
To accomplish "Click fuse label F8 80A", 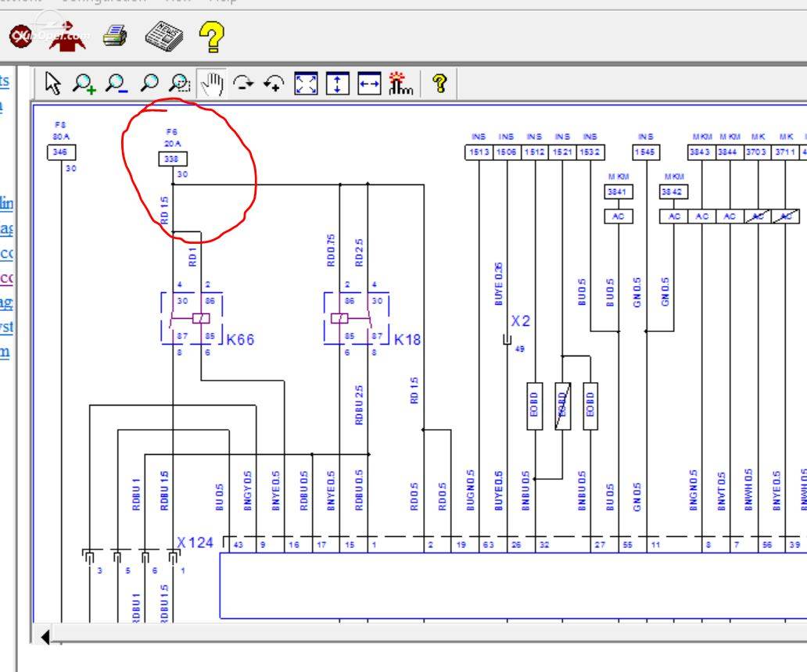I will tap(61, 130).
